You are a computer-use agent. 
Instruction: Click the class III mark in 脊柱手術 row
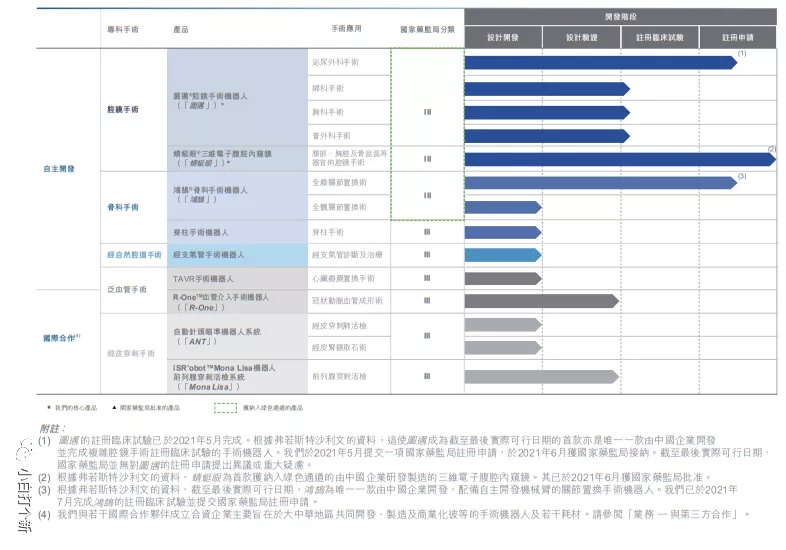427,232
